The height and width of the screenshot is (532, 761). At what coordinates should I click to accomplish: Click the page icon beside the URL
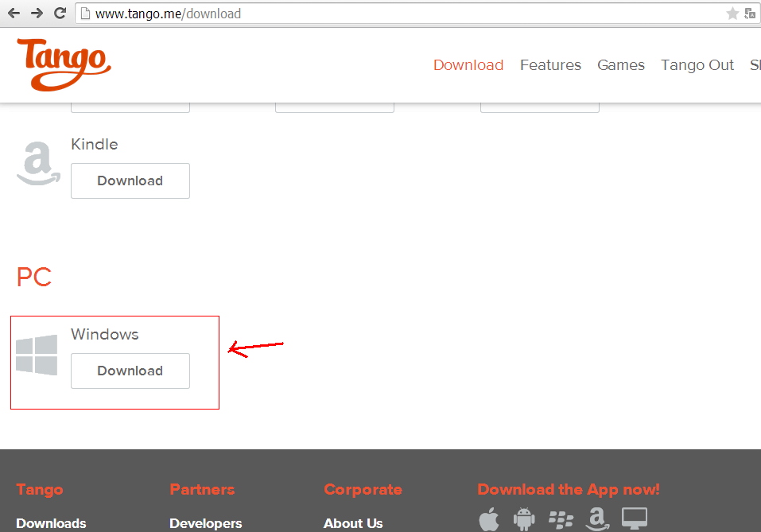pos(85,14)
